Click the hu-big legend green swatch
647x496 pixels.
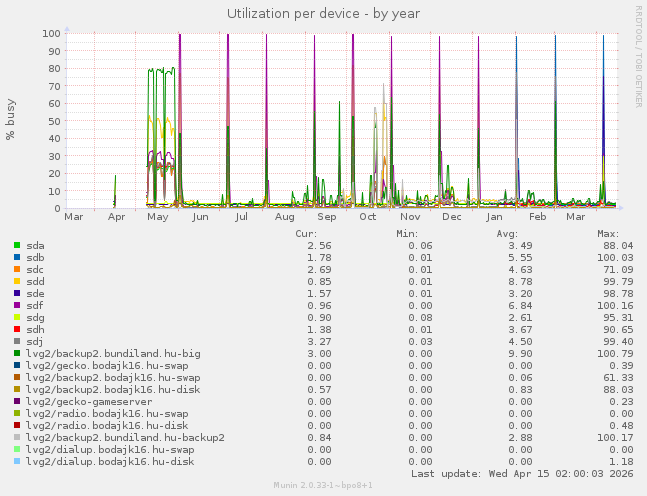(17, 353)
